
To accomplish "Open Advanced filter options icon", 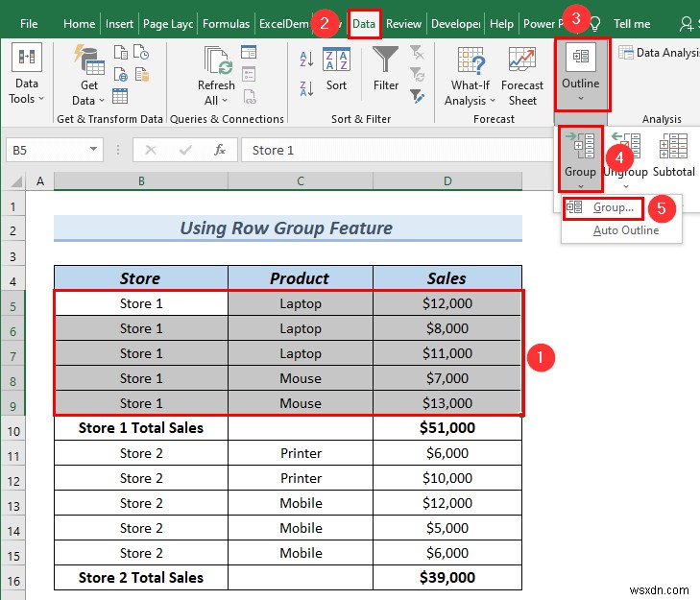I will coord(417,96).
